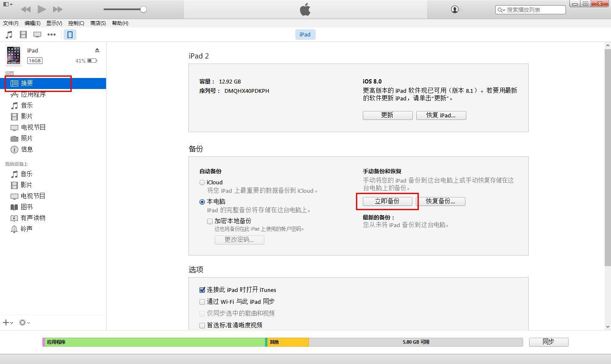Select 铃声 under 我的设备上
Image resolution: width=611 pixels, height=364 pixels.
tap(27, 229)
